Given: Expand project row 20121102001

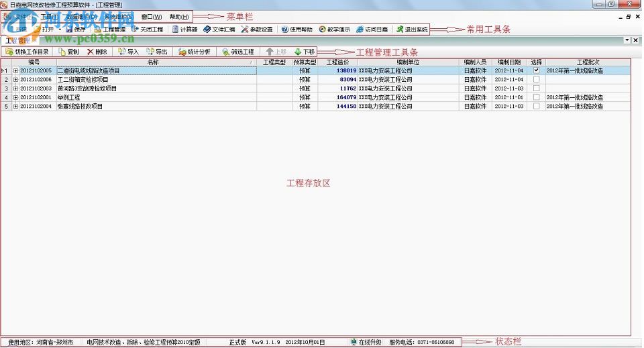Looking at the screenshot, I should coord(15,98).
